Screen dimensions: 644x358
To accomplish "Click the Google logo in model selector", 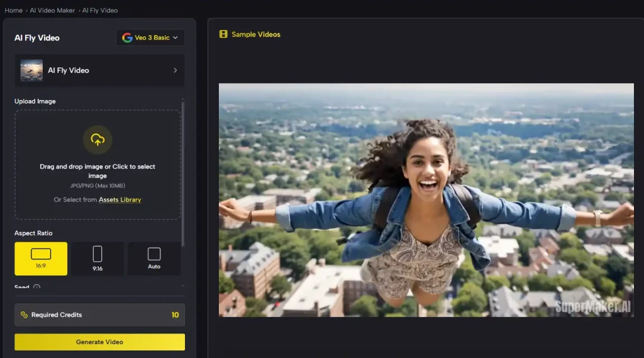I will (x=127, y=38).
